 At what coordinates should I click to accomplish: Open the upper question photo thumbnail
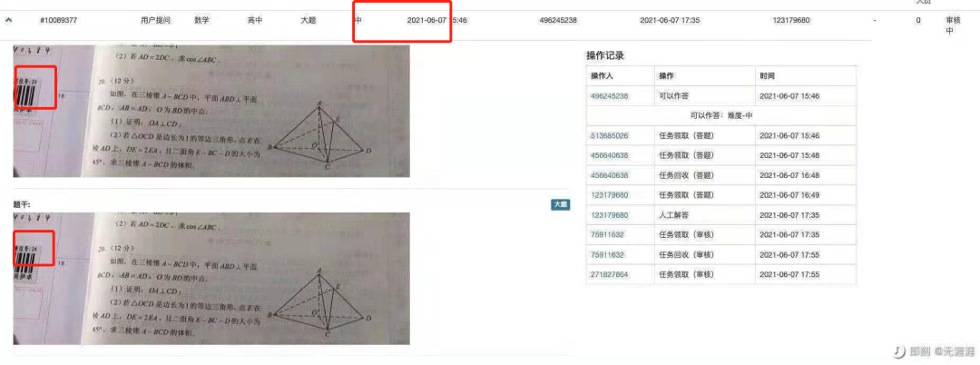click(x=211, y=111)
